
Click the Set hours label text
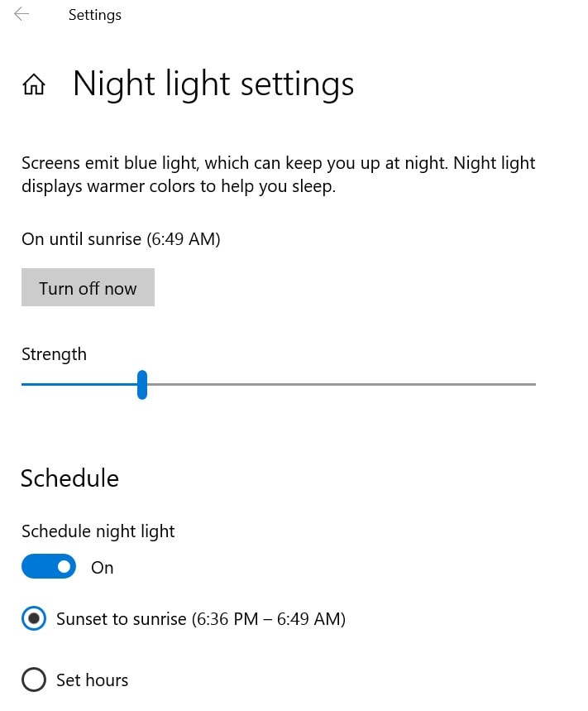coord(92,680)
